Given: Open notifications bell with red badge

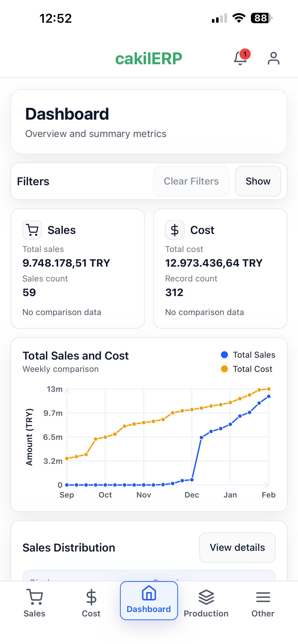Looking at the screenshot, I should [x=241, y=58].
